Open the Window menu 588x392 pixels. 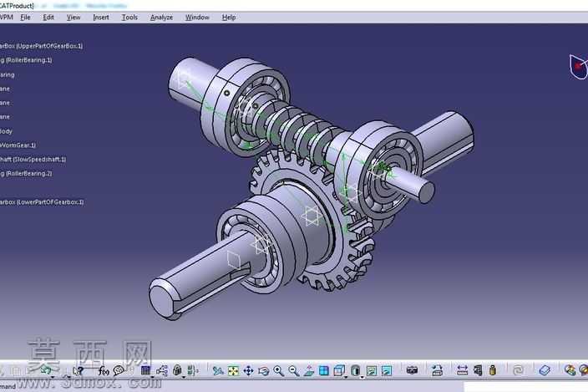coord(197,18)
